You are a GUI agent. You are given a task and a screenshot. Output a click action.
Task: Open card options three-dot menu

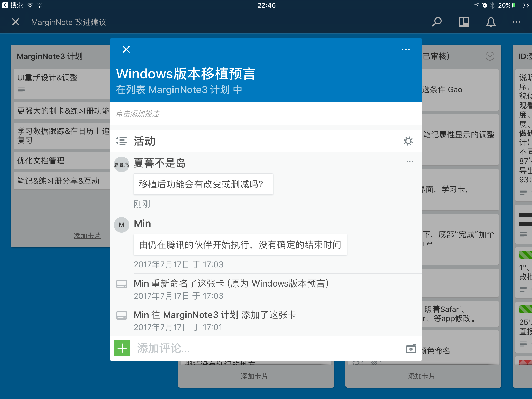[x=405, y=49]
